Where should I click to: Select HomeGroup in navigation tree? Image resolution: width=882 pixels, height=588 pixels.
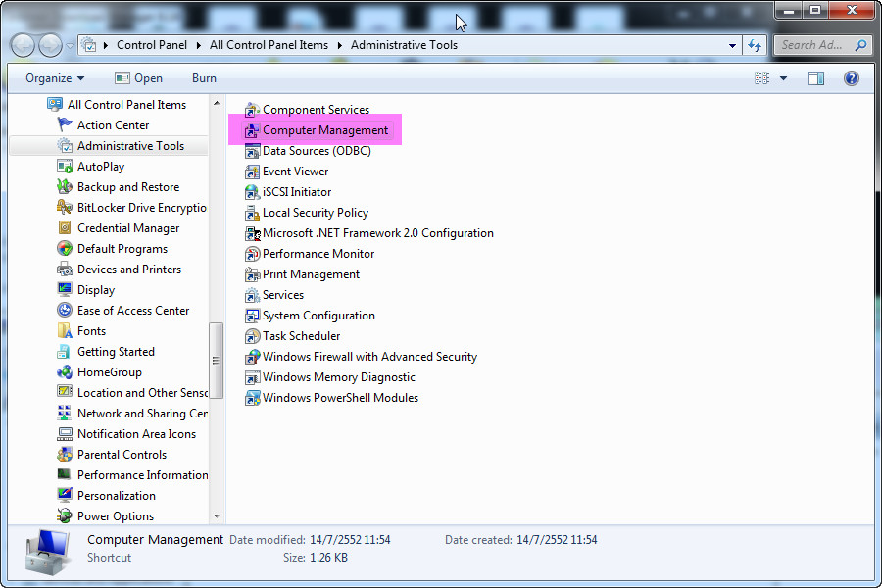point(99,372)
